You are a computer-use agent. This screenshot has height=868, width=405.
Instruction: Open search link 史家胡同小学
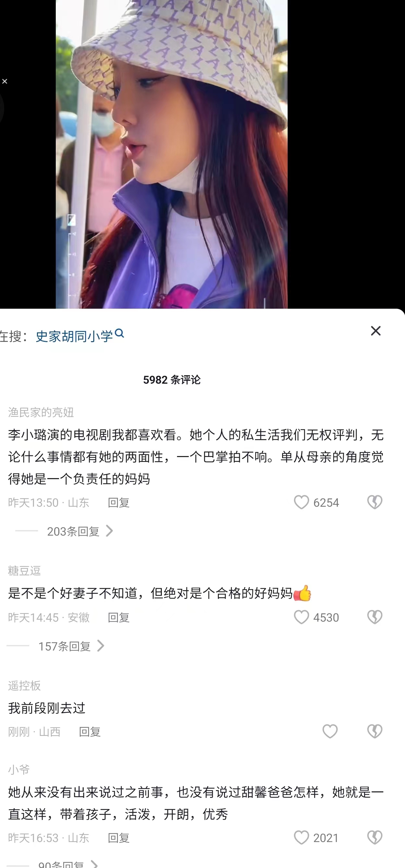click(x=74, y=336)
